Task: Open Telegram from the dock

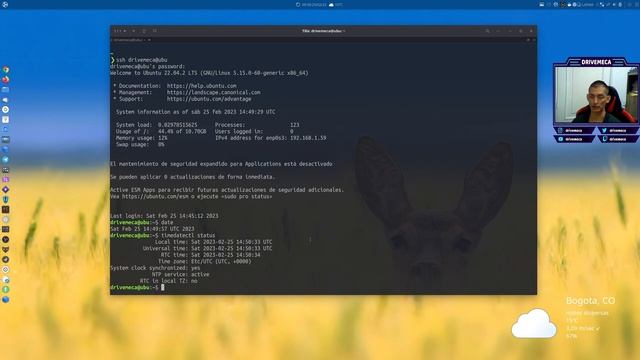Action: pyautogui.click(x=5, y=160)
